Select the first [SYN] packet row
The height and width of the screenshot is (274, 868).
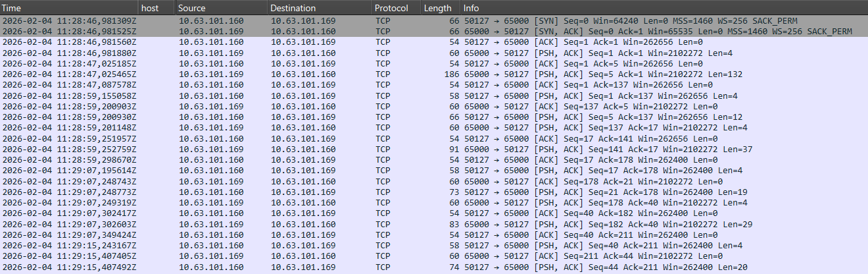(434, 21)
